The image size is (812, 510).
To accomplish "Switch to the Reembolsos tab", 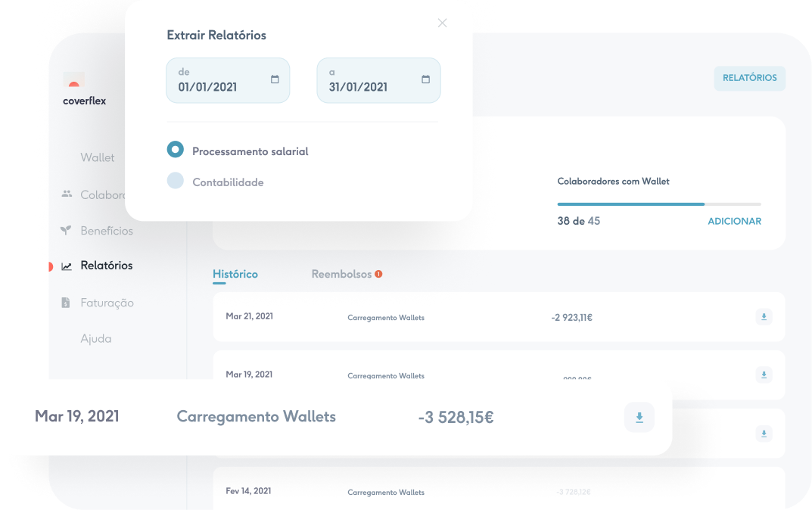I will [x=341, y=274].
